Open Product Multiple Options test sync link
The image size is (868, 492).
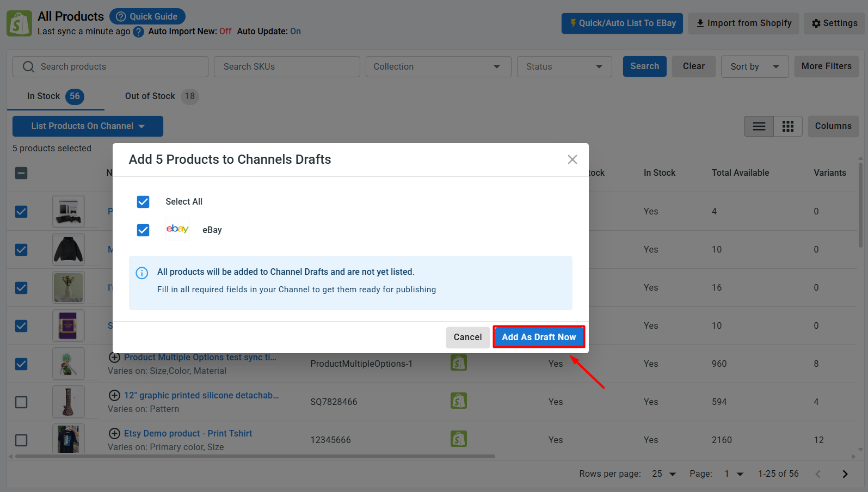[200, 358]
